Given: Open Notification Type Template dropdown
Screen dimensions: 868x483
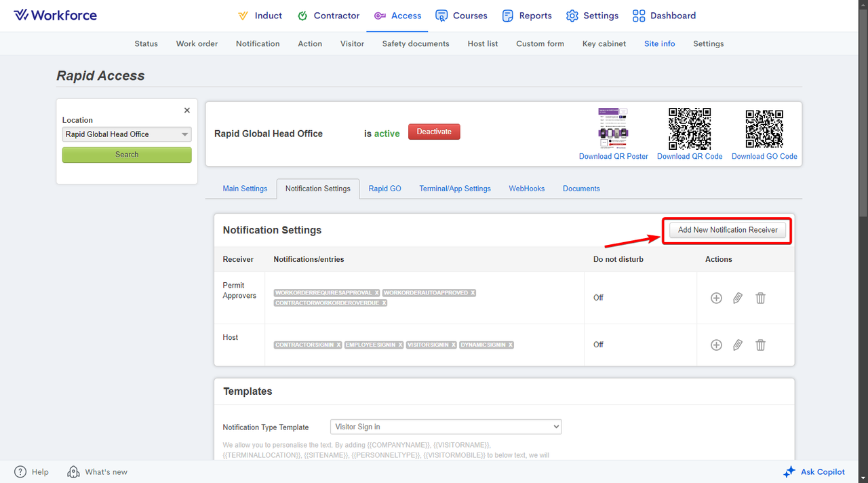Looking at the screenshot, I should pyautogui.click(x=446, y=427).
